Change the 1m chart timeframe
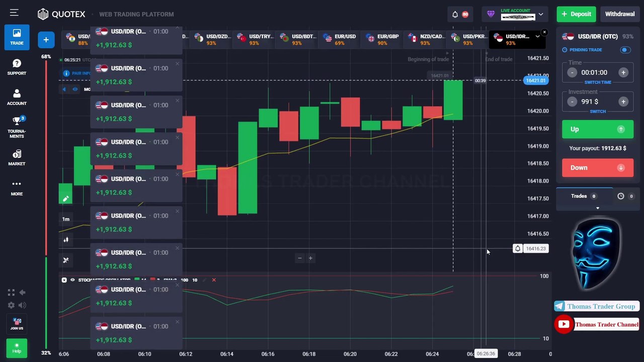The height and width of the screenshot is (362, 644). [66, 219]
